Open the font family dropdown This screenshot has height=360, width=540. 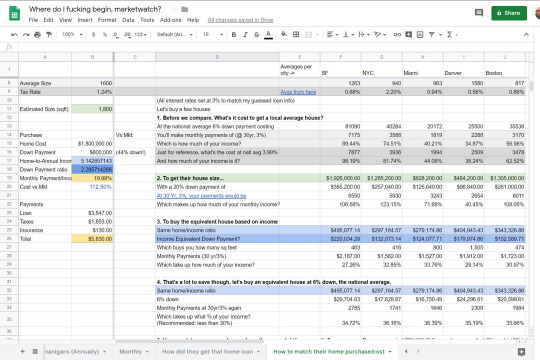pyautogui.click(x=175, y=34)
